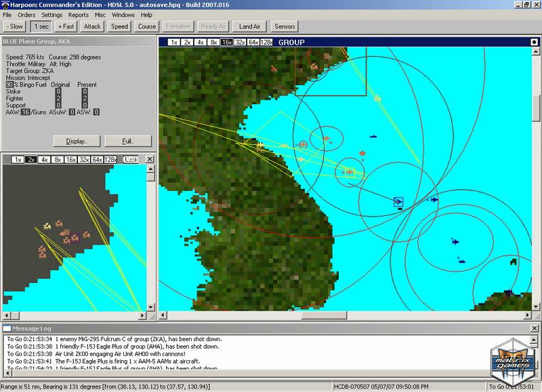
Task: Select the boxed blue plane group AKA on map
Action: [398, 202]
